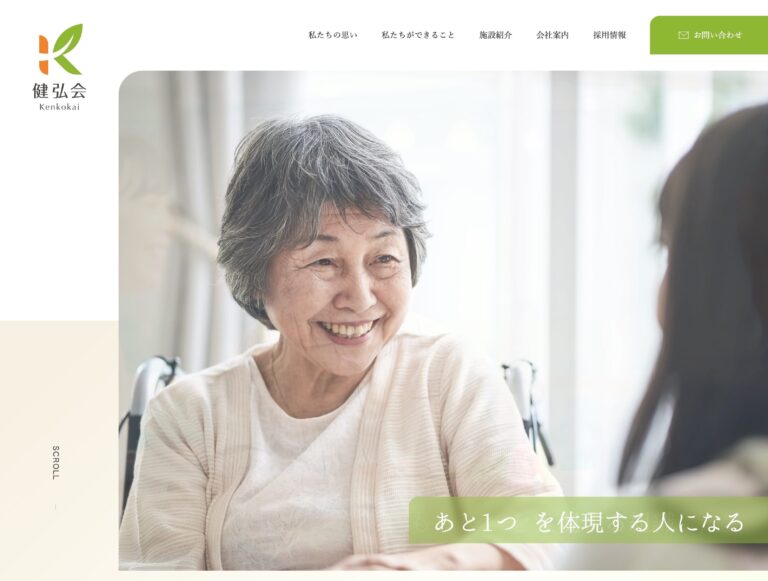The image size is (768, 581).
Task: Click the Kenkokai text under the logo
Action: (59, 107)
